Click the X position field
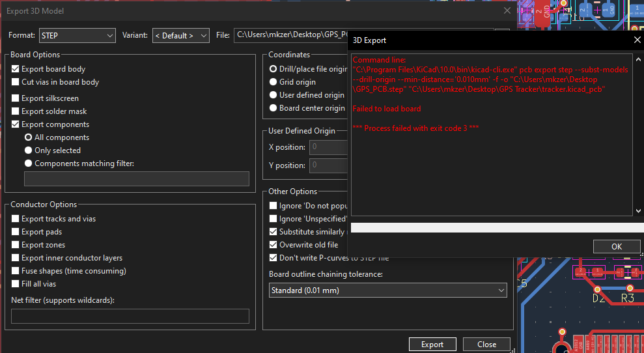Image resolution: width=644 pixels, height=353 pixels. (x=329, y=147)
